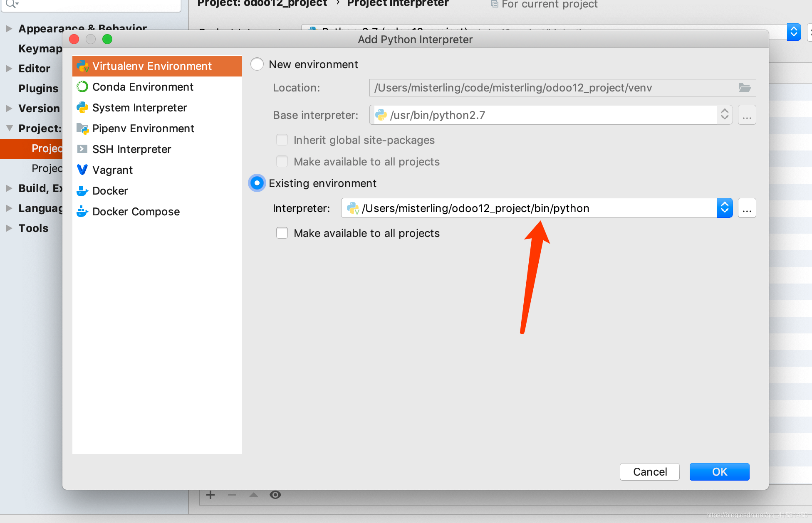Click the python icon in Interpreter field

coord(353,208)
